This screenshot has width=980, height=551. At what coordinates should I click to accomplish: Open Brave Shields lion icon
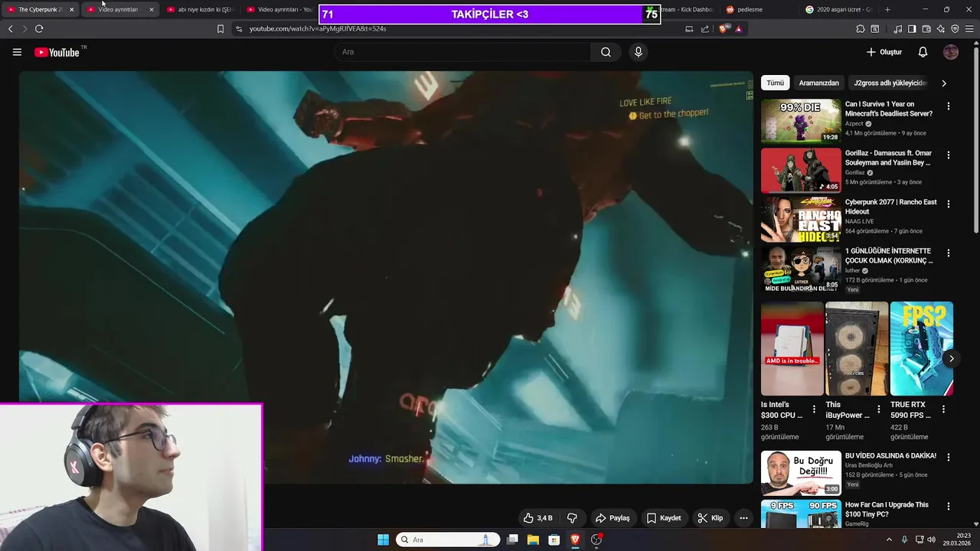pos(724,29)
